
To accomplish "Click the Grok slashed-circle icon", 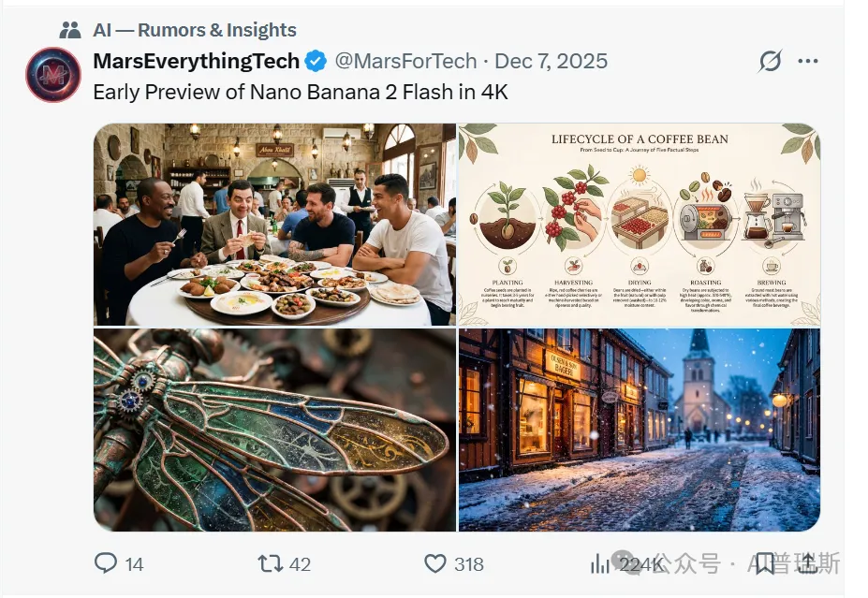I will (x=768, y=60).
